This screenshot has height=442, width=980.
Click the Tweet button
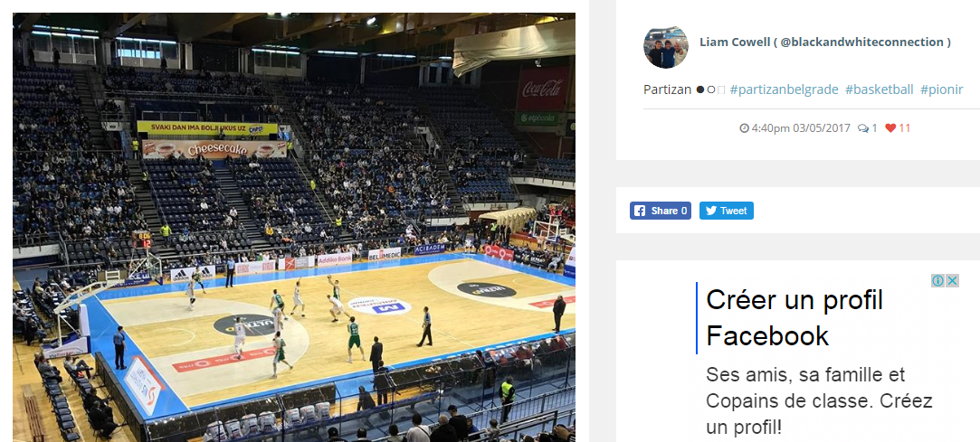tap(727, 211)
